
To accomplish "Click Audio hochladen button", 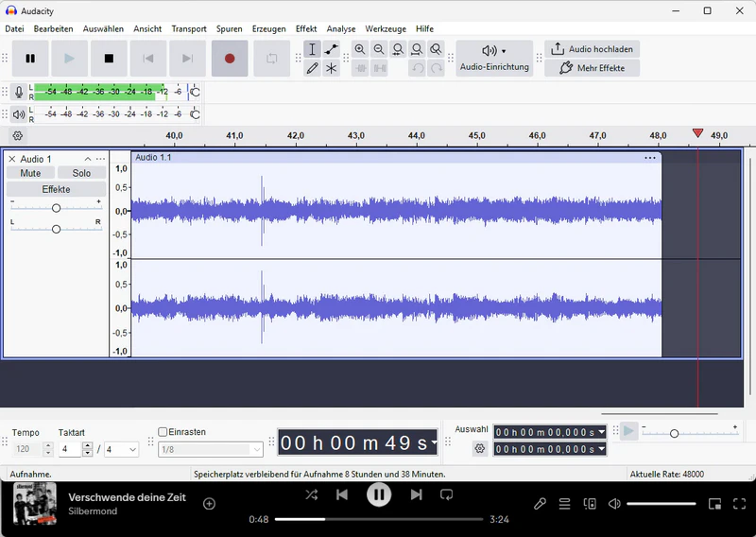I will pyautogui.click(x=593, y=49).
